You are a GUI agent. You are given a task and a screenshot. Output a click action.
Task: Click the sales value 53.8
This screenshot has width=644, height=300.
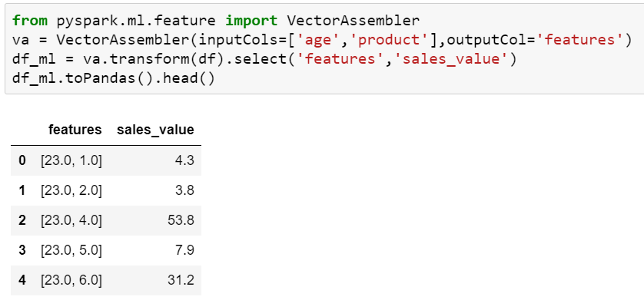point(181,220)
